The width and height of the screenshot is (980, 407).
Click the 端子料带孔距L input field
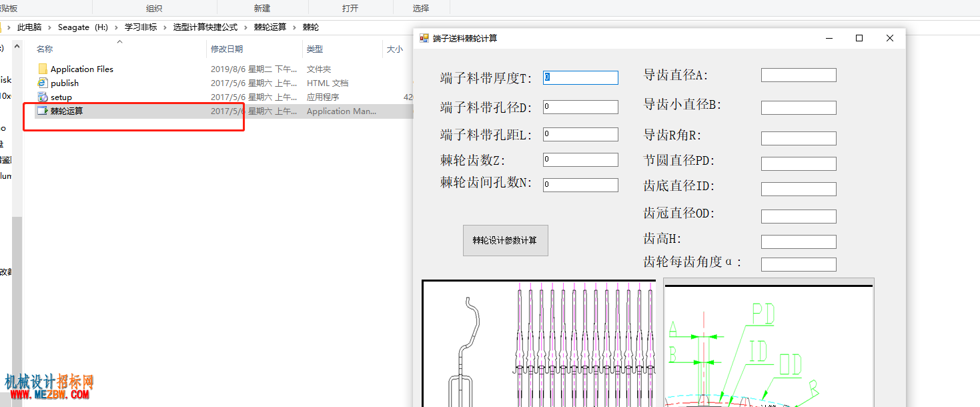point(580,134)
